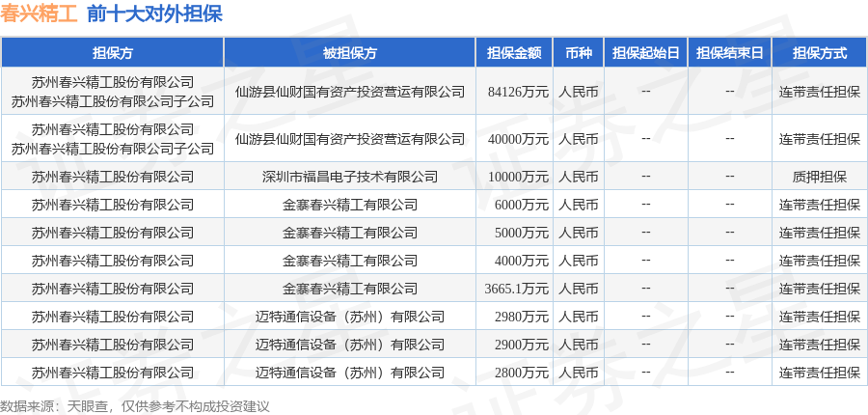This screenshot has height=415, width=868.
Task: Click 连带责任担保 in the 40000万元 row
Action: (x=820, y=139)
